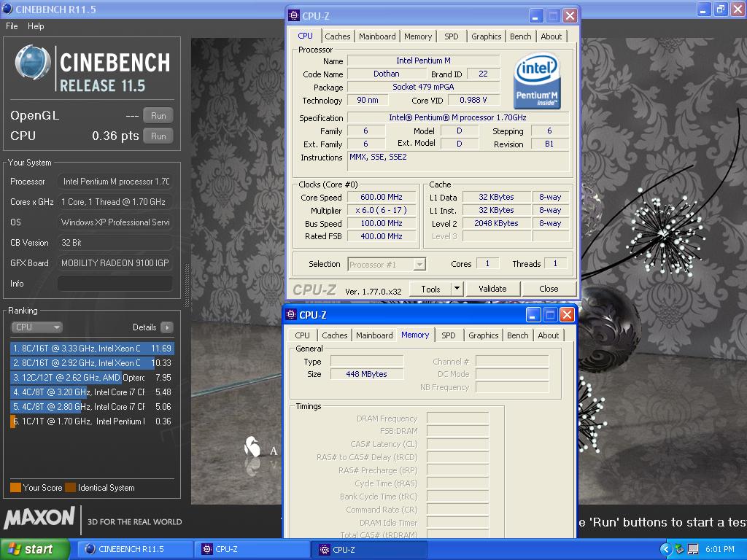Expand ranking Details arrow button
The width and height of the screenshot is (747, 560).
point(167,327)
